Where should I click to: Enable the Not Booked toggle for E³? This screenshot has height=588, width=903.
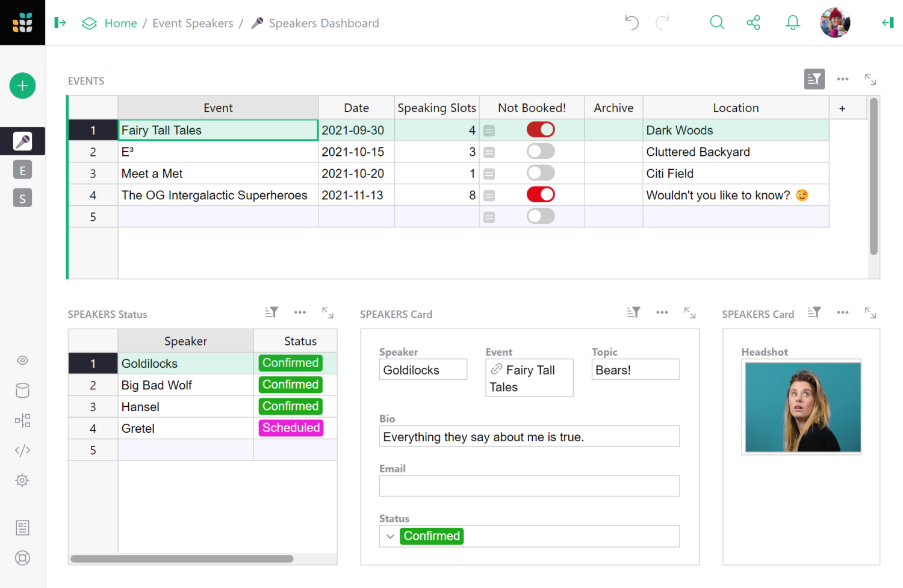point(540,152)
